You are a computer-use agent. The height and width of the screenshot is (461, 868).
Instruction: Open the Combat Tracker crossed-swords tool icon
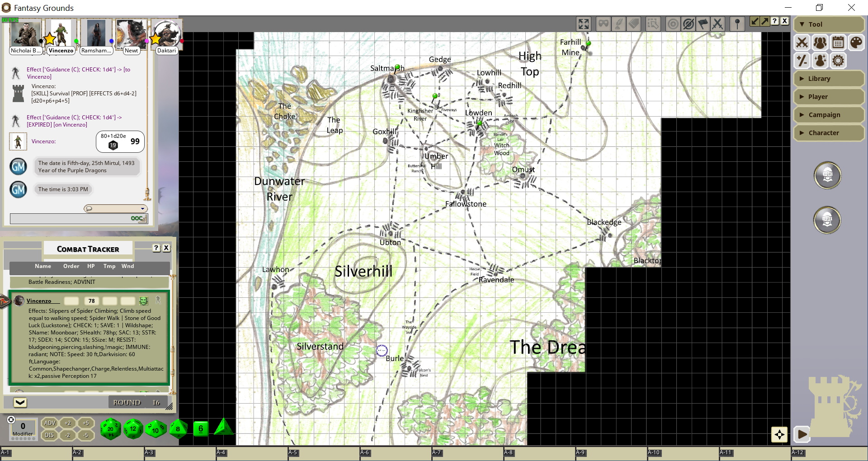click(x=802, y=43)
